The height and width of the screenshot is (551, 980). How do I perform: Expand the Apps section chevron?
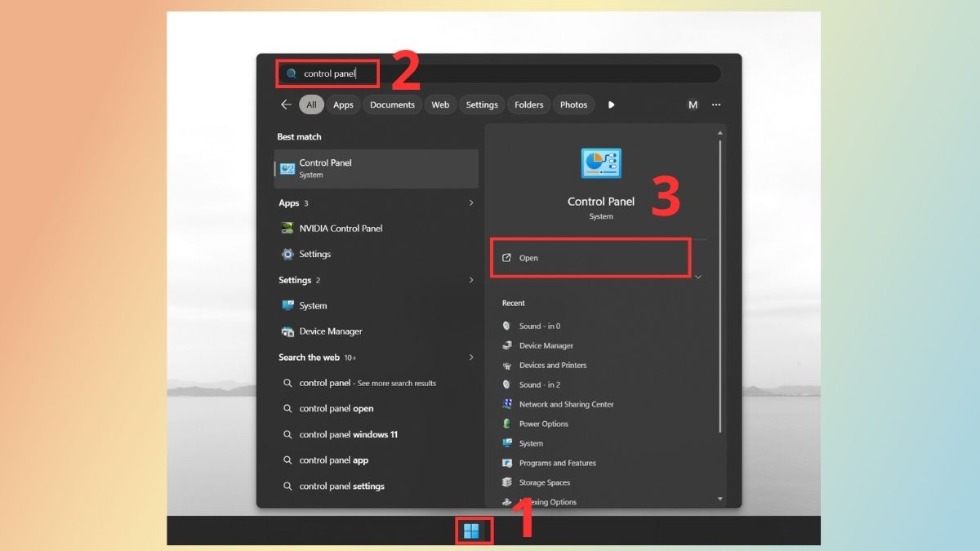[471, 202]
